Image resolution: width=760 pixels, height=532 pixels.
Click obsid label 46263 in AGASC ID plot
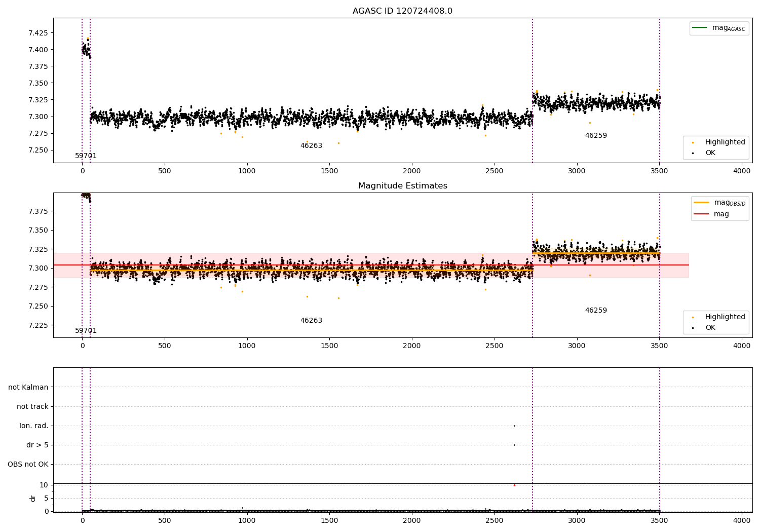click(x=311, y=145)
